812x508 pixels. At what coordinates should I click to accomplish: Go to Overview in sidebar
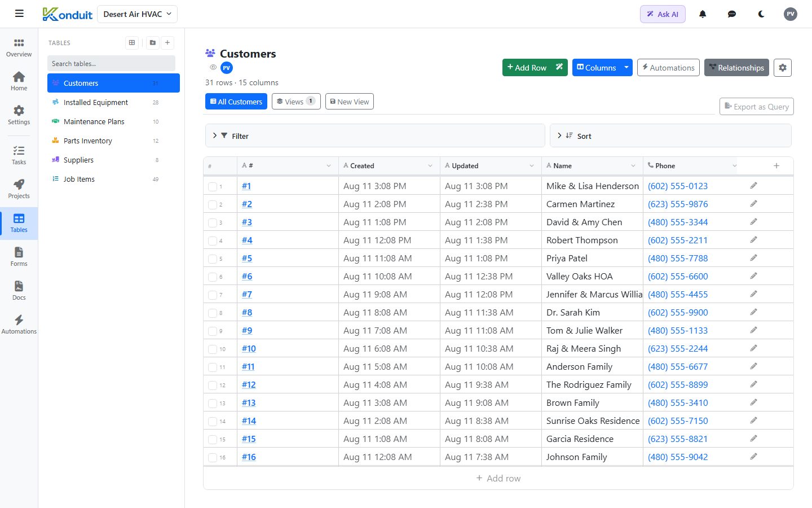tap(19, 48)
